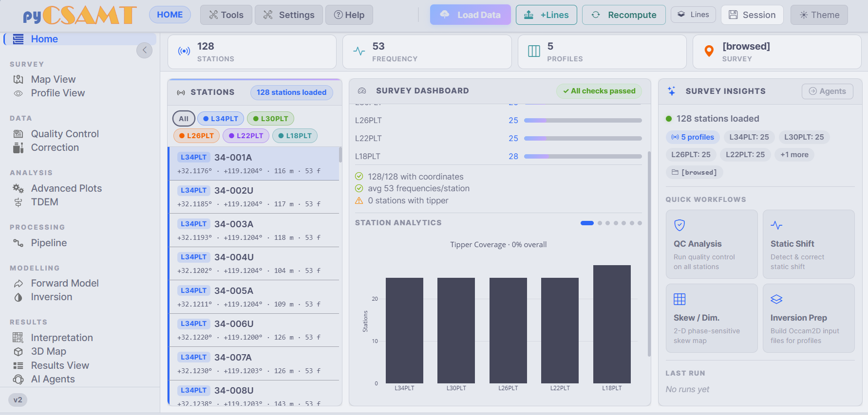
Task: Click the 5 profiles chip
Action: point(693,137)
